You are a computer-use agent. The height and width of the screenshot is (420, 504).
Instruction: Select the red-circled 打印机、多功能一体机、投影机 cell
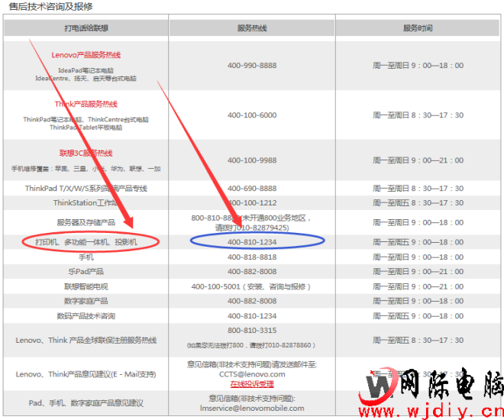tap(86, 242)
